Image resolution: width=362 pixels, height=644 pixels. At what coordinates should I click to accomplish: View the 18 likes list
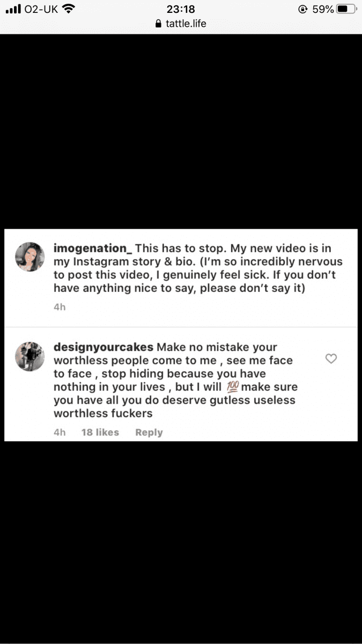pos(100,433)
